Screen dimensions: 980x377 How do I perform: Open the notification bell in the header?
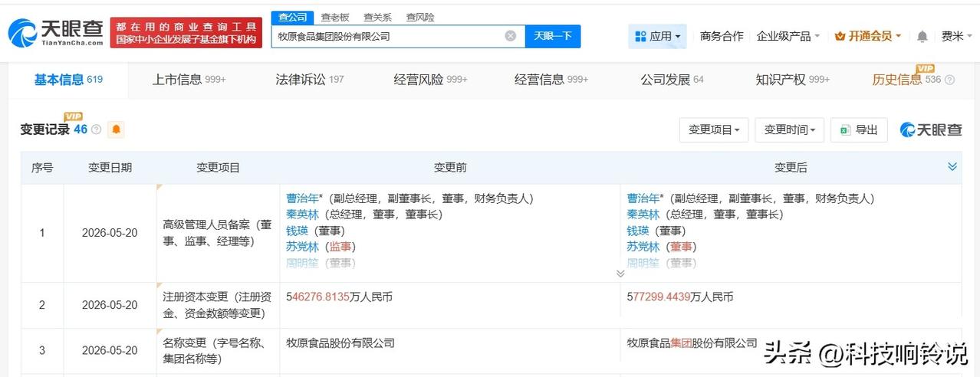tap(922, 36)
